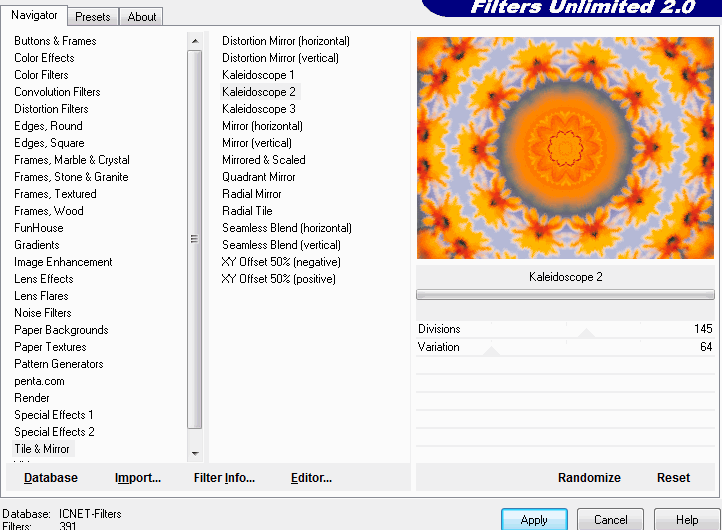Click the kaleidoscope preview image

(565, 148)
